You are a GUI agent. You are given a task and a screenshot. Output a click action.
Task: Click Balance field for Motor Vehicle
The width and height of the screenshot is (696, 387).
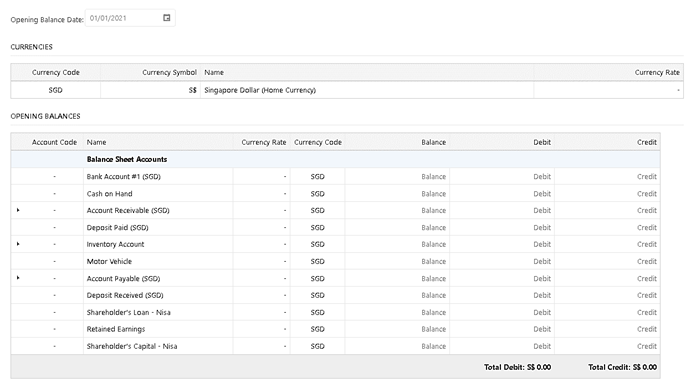397,261
